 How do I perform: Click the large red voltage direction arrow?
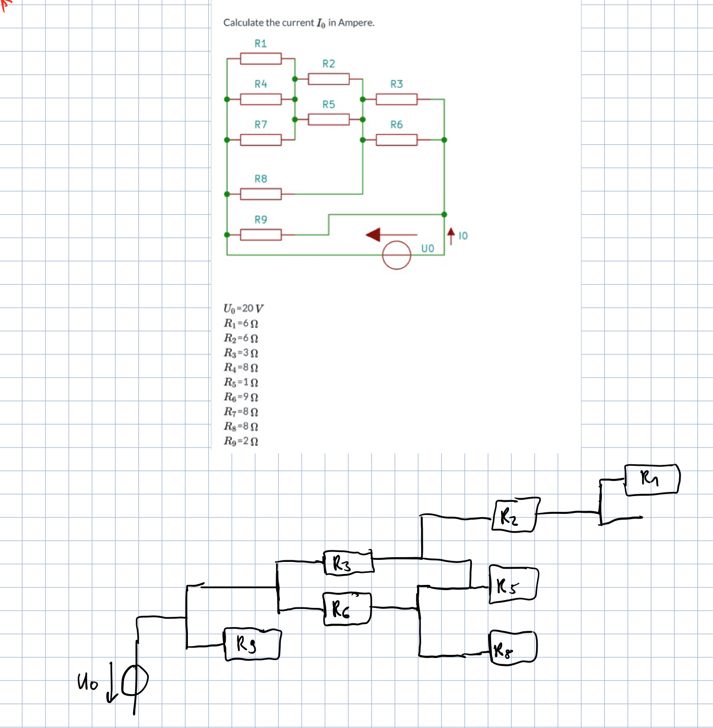[x=391, y=235]
